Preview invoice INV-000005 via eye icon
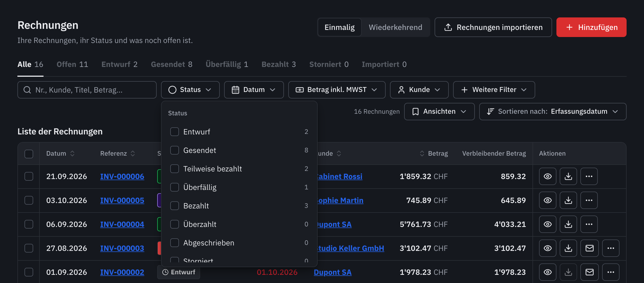The width and height of the screenshot is (644, 283). click(x=548, y=200)
